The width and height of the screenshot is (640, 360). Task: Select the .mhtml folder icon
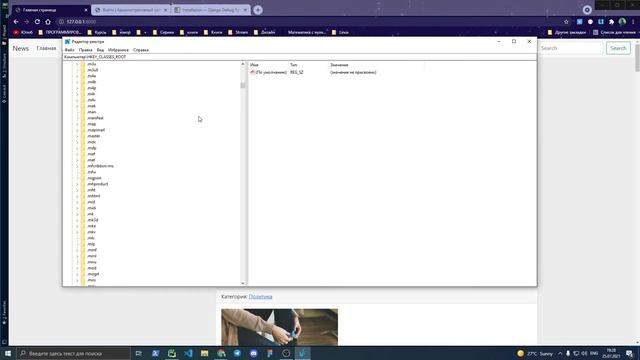click(x=83, y=196)
